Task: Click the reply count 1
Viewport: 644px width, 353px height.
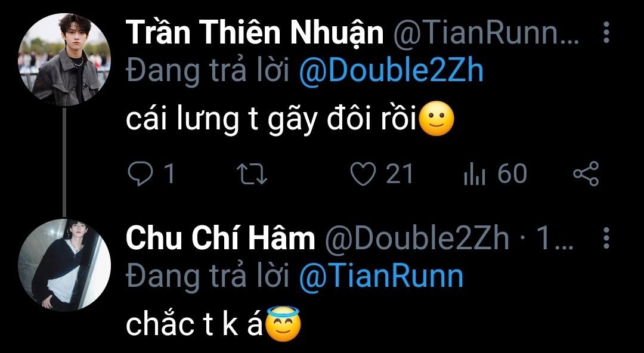Action: (169, 174)
